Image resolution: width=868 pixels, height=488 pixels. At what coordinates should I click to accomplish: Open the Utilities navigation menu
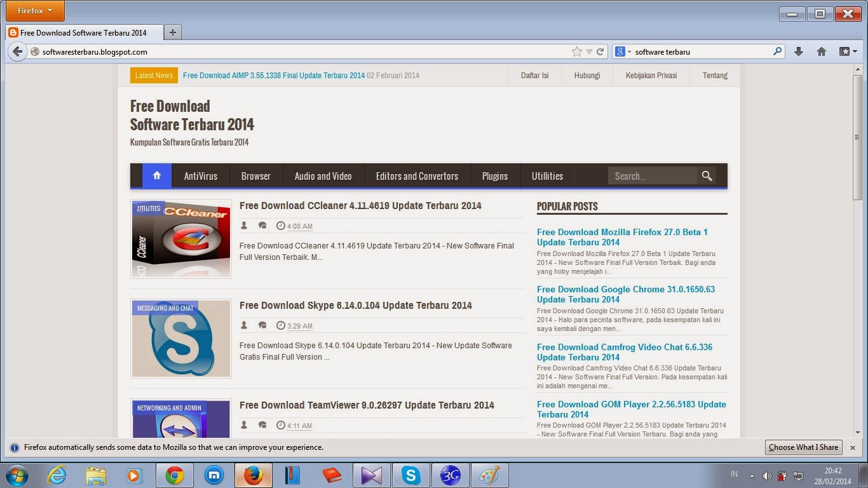tap(547, 175)
